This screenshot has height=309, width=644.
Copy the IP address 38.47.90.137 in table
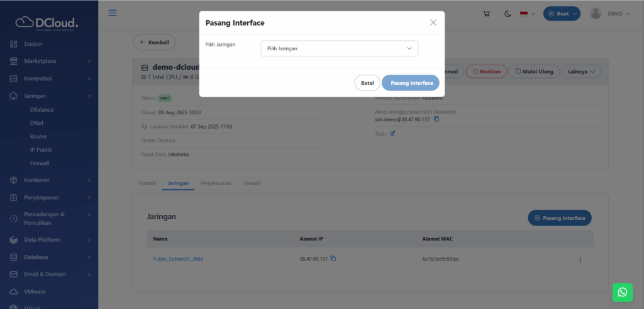click(334, 259)
